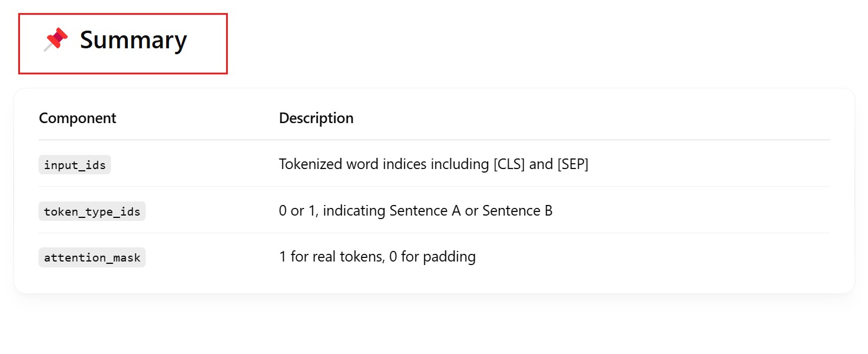Click the text "[CLS]" in the description
The width and height of the screenshot is (868, 354).
click(x=509, y=164)
